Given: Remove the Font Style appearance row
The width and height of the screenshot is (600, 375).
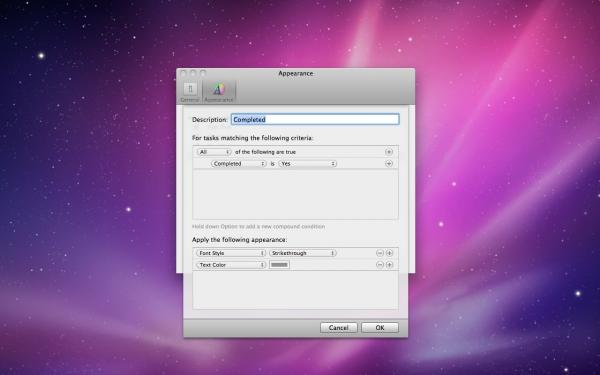Looking at the screenshot, I should [x=379, y=253].
